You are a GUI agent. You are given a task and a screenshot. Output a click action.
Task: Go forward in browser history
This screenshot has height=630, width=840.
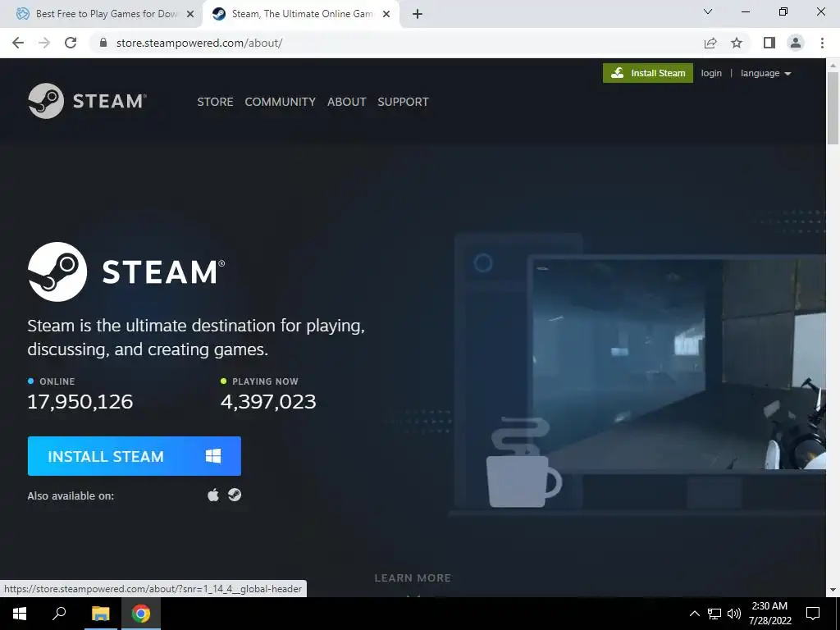44,43
